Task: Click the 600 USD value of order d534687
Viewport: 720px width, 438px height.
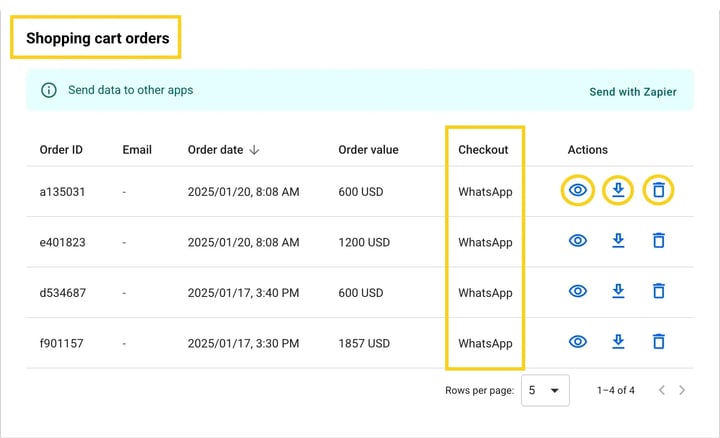Action: click(360, 293)
